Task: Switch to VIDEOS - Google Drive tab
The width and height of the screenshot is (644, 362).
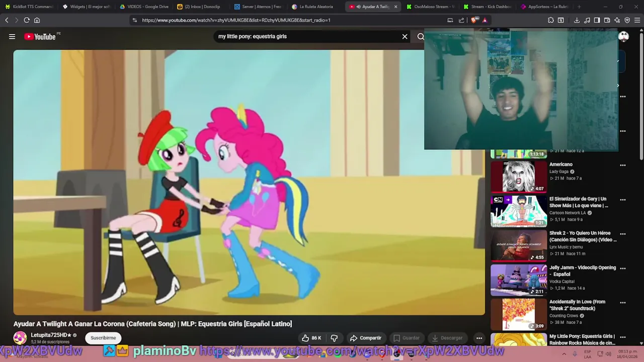Action: [144, 7]
